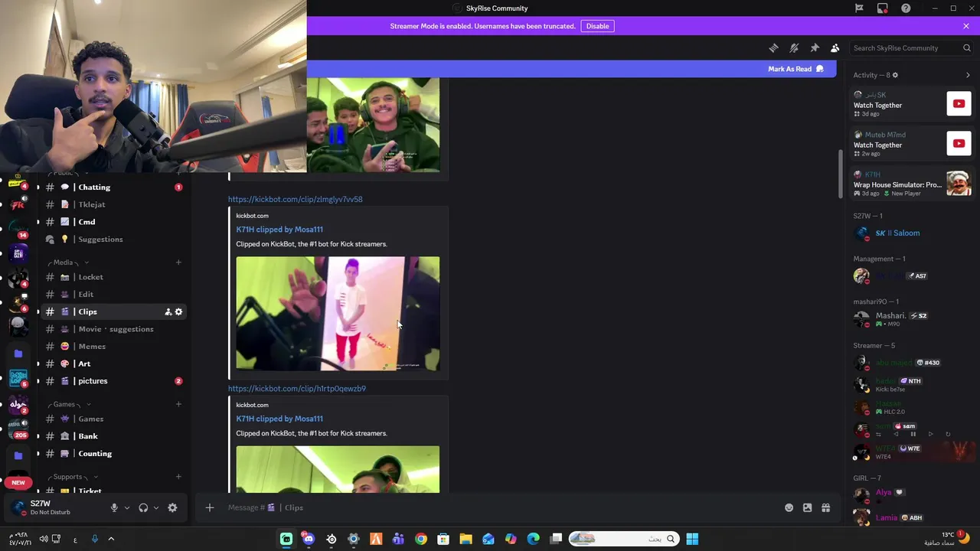Expand the Activity panel arrow

click(968, 75)
